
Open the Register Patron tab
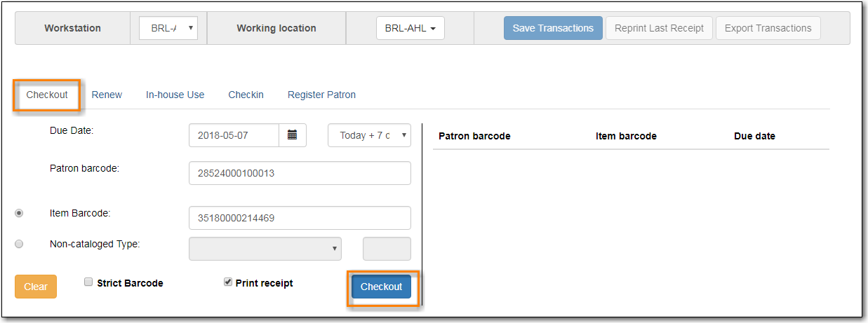(x=321, y=95)
